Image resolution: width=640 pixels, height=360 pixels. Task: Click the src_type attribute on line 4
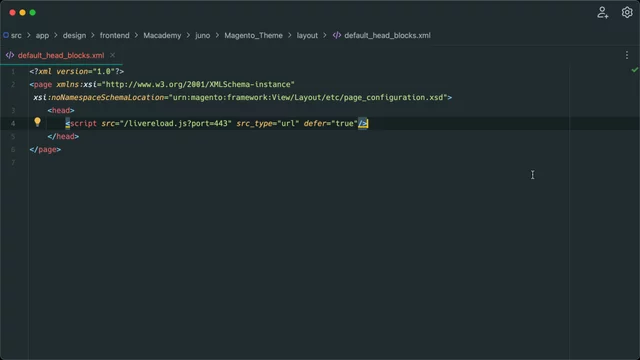point(254,124)
